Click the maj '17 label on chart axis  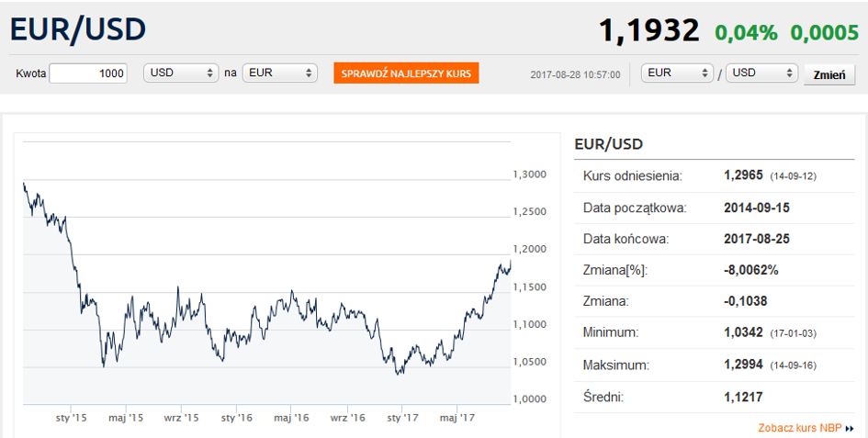click(457, 417)
